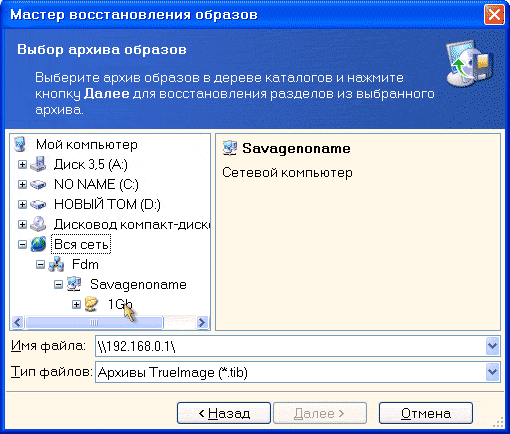This screenshot has height=434, width=510.
Task: Click the Отмена button
Action: [426, 413]
